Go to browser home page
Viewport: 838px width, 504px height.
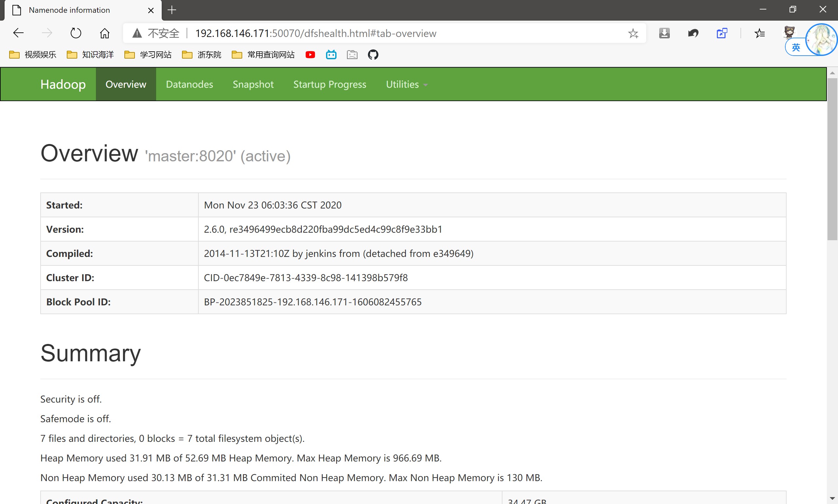104,33
